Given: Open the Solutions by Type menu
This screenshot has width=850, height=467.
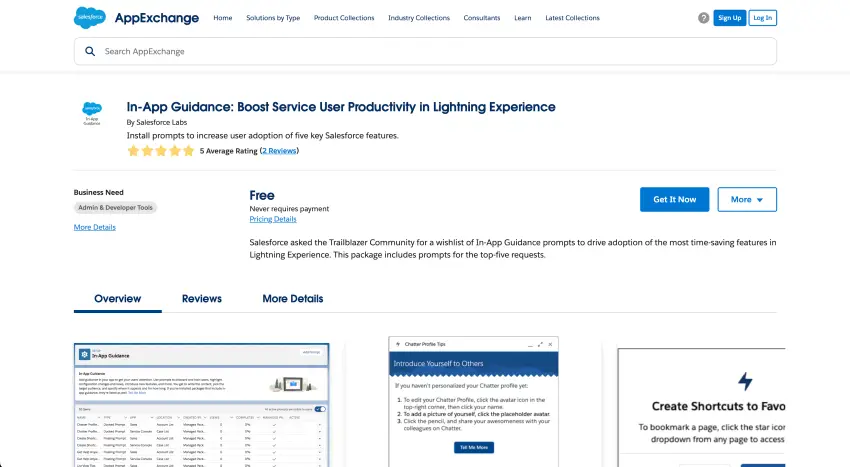Looking at the screenshot, I should pyautogui.click(x=272, y=18).
